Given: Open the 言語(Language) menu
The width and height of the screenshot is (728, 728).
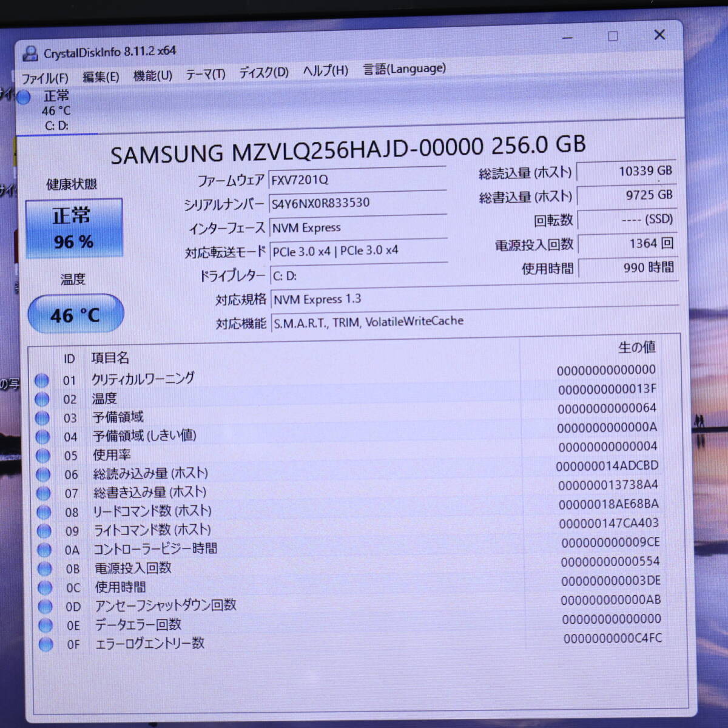Looking at the screenshot, I should click(x=405, y=69).
